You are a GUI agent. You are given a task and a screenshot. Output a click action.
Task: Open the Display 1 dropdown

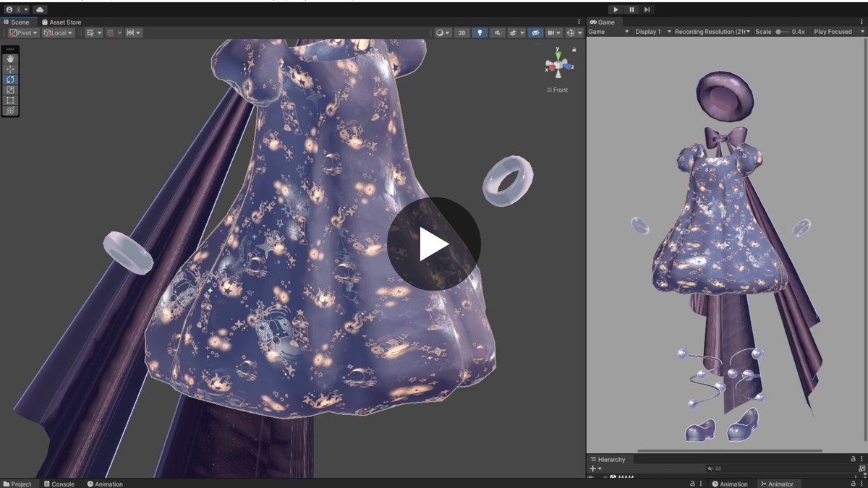point(653,32)
